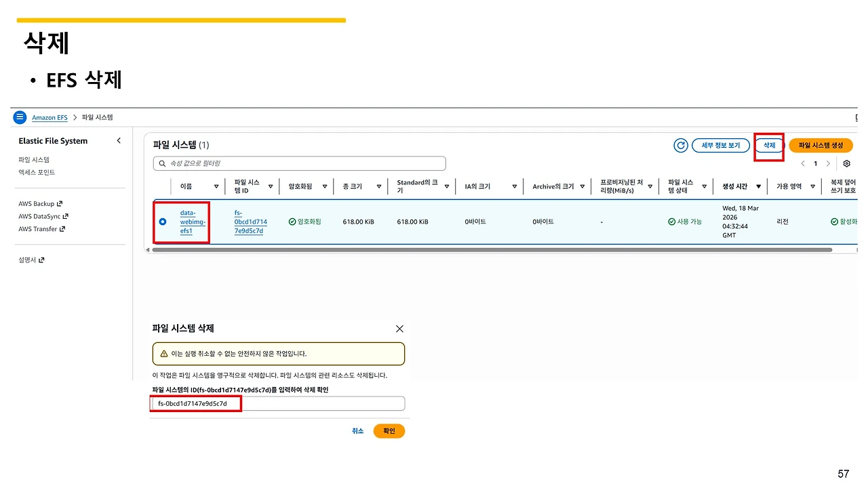Image resolution: width=868 pixels, height=488 pixels.
Task: Sort by the 암호화됨 column arrow
Action: pyautogui.click(x=324, y=186)
